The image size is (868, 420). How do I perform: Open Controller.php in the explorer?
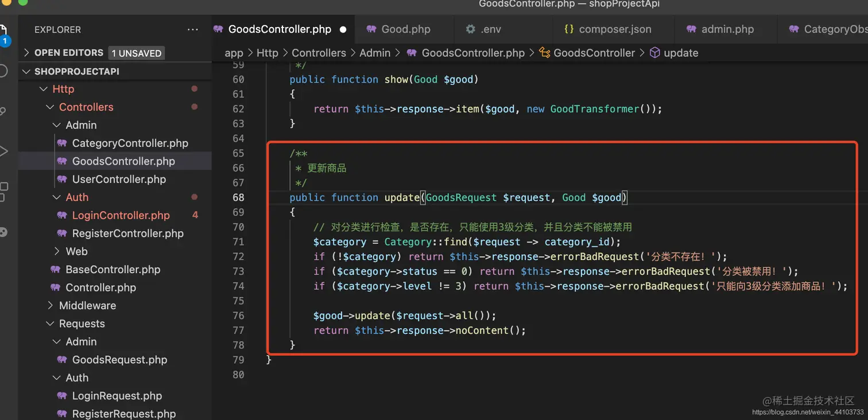click(x=101, y=287)
